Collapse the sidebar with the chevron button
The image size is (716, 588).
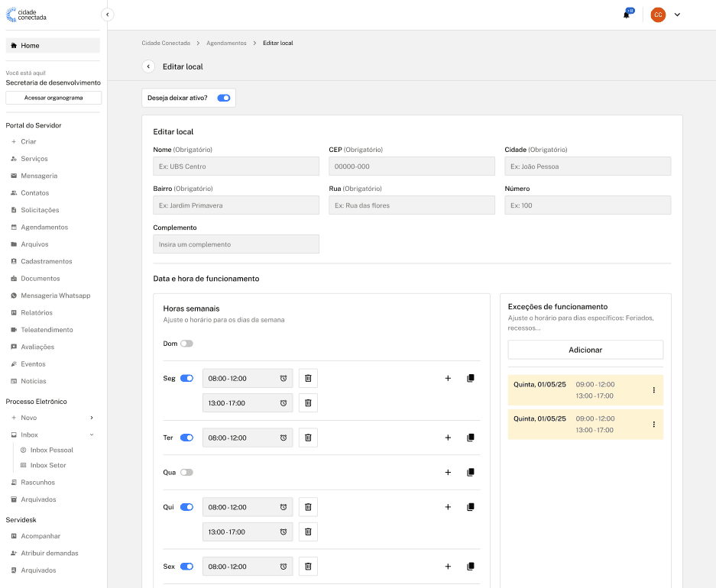click(107, 15)
